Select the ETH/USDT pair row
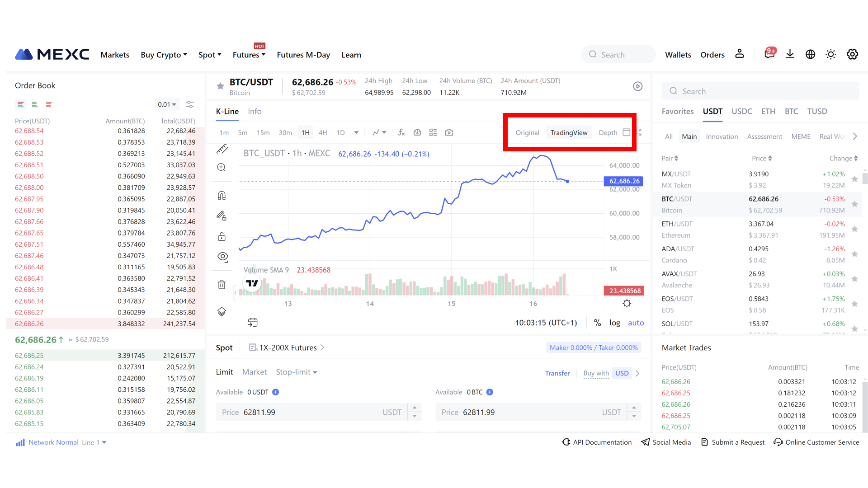The width and height of the screenshot is (868, 488). [757, 229]
